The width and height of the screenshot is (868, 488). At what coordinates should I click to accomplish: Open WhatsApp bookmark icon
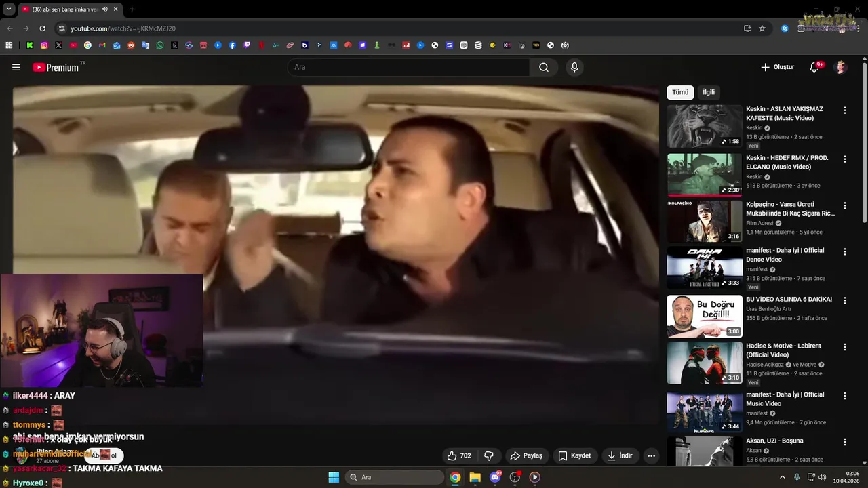(160, 45)
